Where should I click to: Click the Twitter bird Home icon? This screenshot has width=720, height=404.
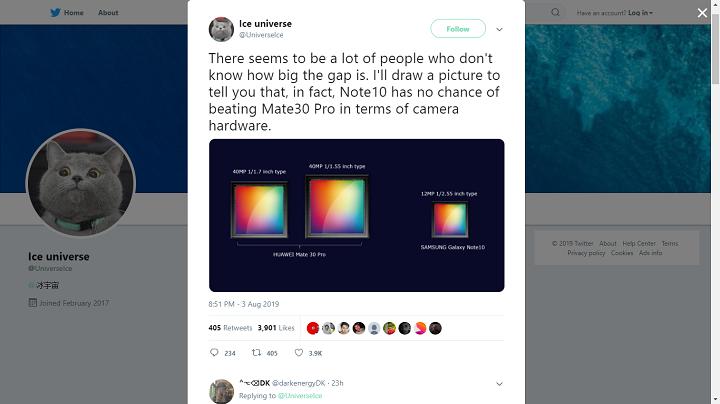(x=55, y=13)
